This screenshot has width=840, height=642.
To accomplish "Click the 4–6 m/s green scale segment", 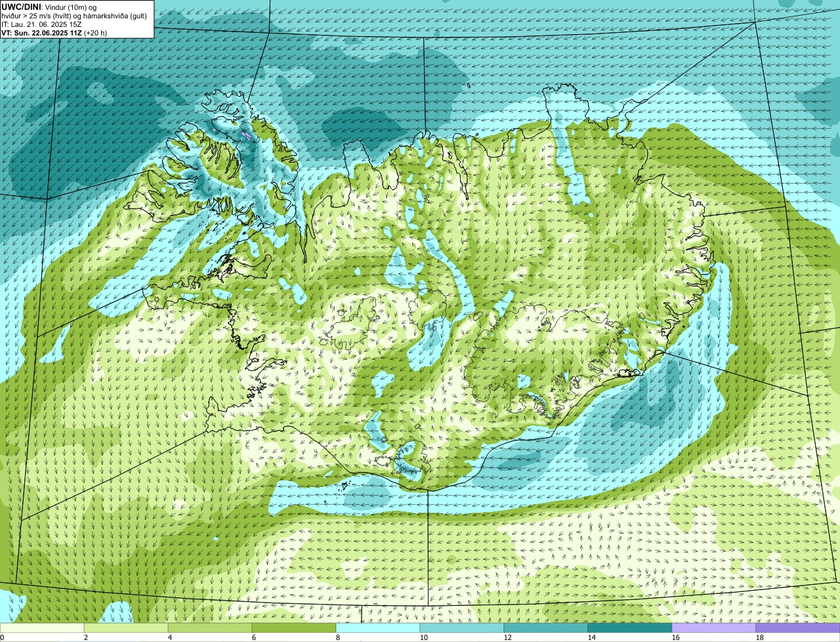I will [210, 628].
